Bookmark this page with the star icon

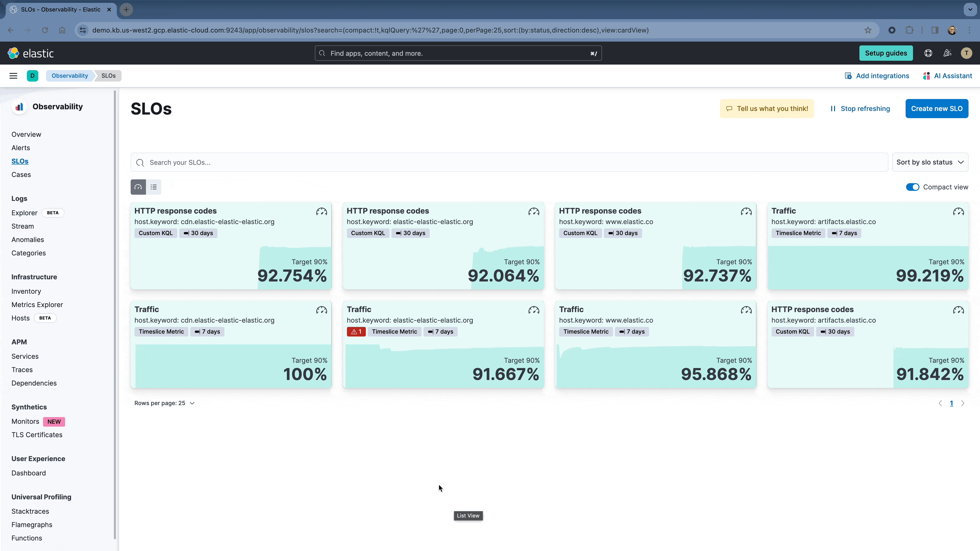coord(868,30)
